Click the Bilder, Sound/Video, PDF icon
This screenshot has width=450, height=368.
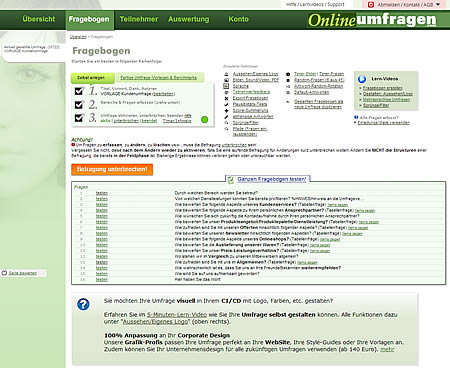pos(226,80)
